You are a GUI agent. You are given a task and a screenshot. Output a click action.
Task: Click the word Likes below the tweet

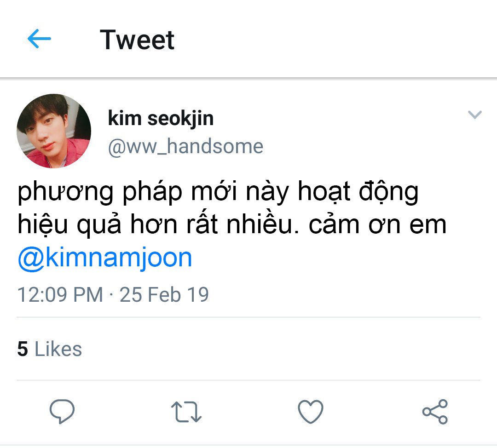(58, 349)
